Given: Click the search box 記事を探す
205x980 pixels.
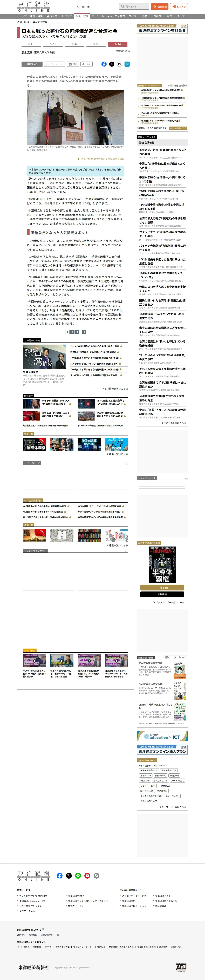Looking at the screenshot, I should tap(134, 6).
